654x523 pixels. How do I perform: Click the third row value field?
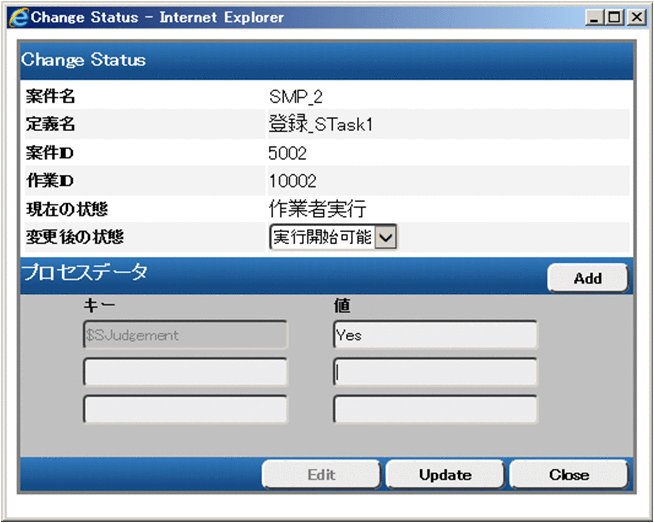[435, 409]
